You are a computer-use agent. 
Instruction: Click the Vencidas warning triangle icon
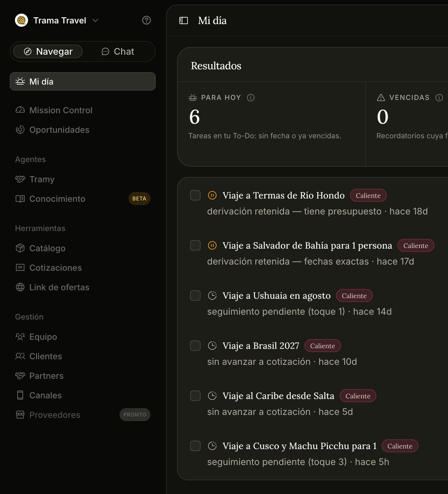(381, 98)
